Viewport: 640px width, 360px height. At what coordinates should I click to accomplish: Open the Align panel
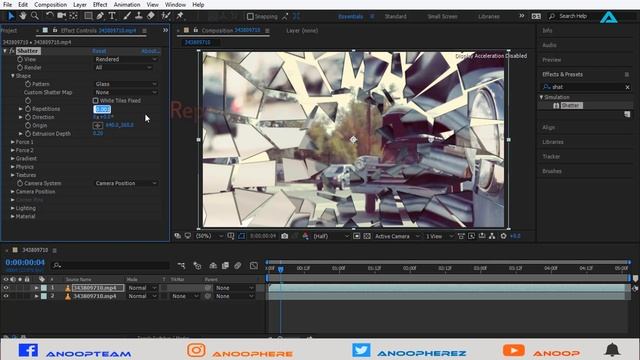[x=549, y=127]
